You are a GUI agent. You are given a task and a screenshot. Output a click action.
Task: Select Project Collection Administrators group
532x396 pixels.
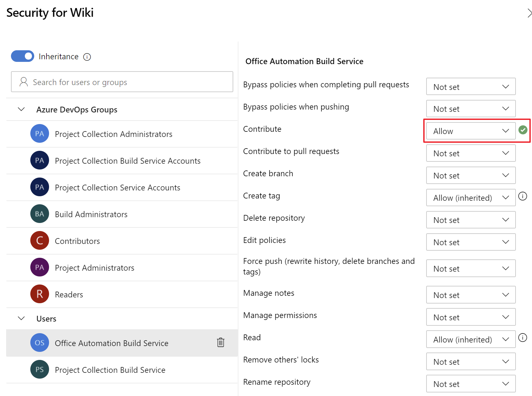[122, 134]
